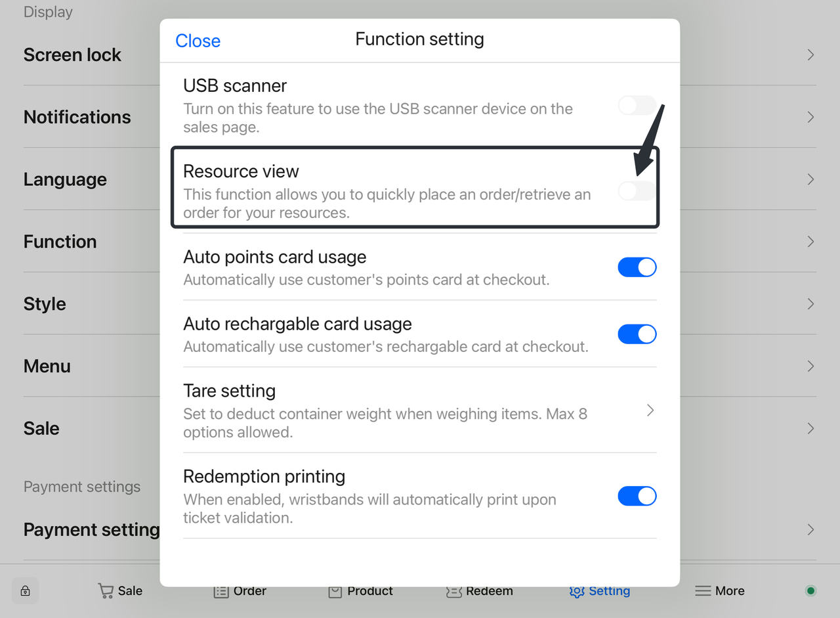Enable the USB scanner toggle
Screen dimensions: 840x618
point(637,105)
